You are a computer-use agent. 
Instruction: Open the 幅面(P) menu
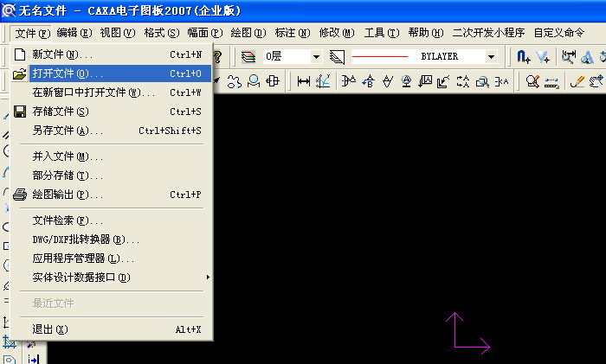pos(205,33)
